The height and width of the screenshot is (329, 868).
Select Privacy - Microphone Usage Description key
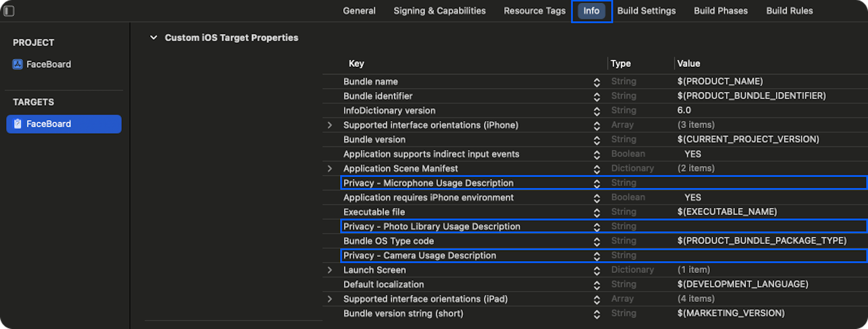click(x=428, y=183)
